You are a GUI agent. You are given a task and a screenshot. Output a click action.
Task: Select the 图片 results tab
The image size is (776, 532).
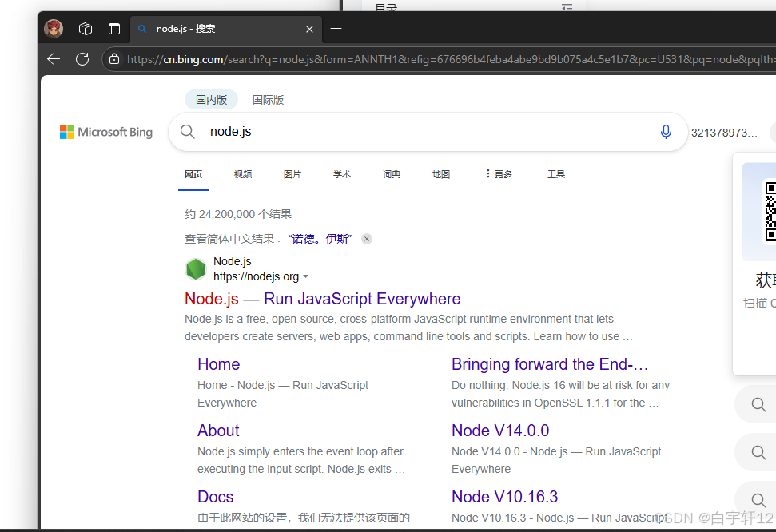point(292,174)
